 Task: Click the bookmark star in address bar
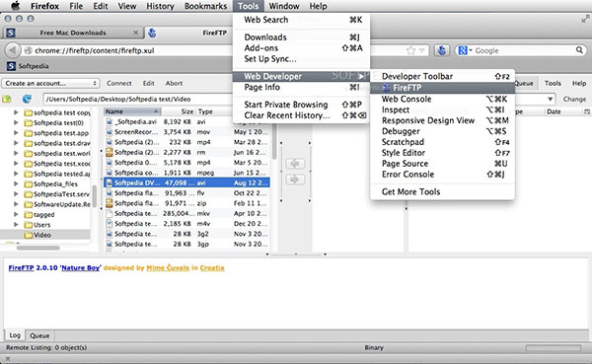[x=410, y=50]
